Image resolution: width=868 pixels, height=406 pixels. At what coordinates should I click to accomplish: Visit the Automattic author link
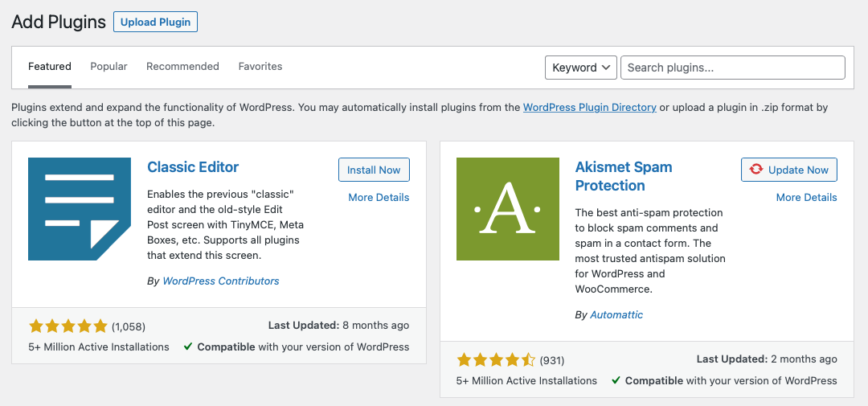(x=616, y=315)
